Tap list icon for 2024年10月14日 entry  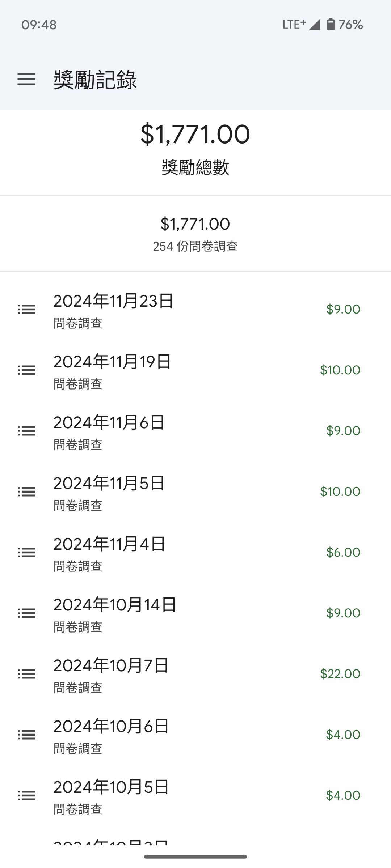(26, 613)
